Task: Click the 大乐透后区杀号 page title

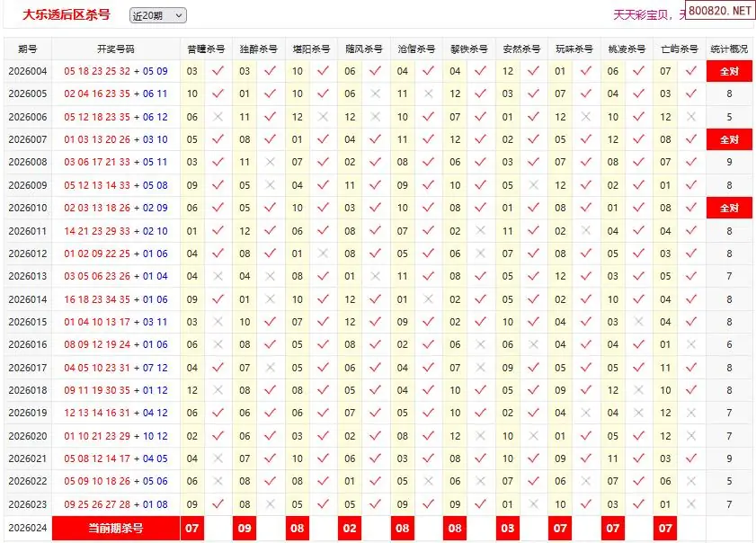Action: pos(67,15)
